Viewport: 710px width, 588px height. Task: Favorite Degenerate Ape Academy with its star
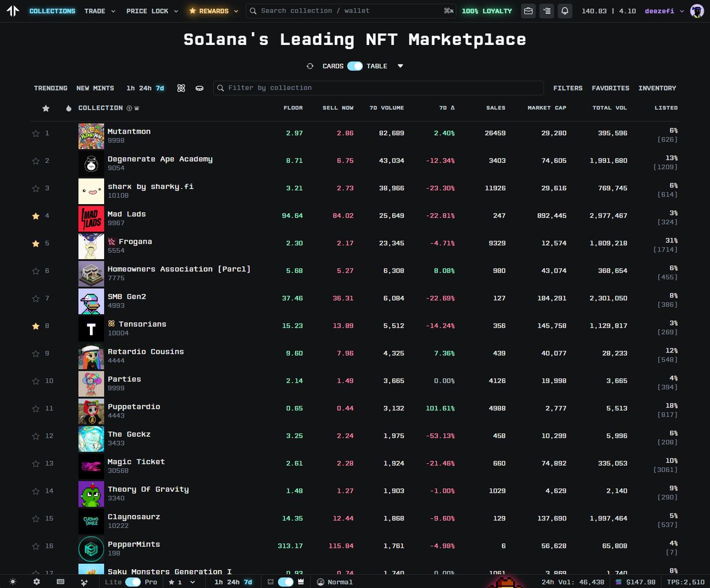pos(35,161)
